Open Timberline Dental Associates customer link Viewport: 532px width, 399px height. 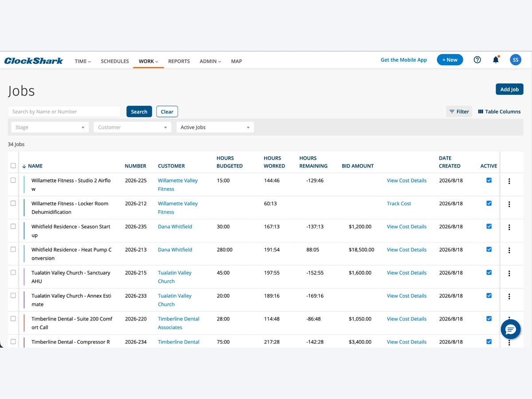click(x=179, y=323)
